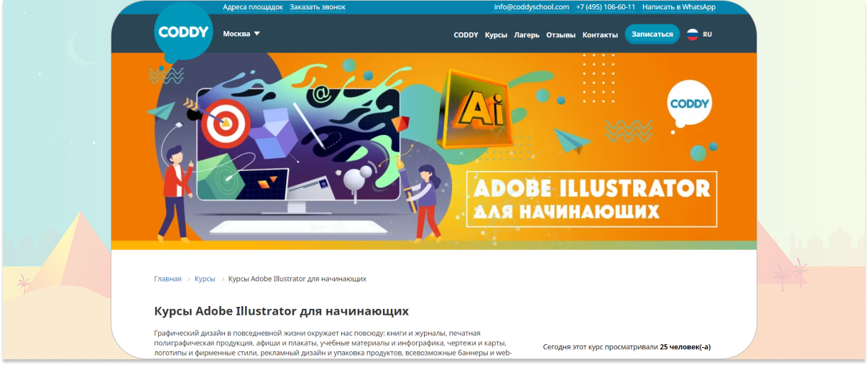868x365 pixels.
Task: Click the Курсы breadcrumb link
Action: [x=205, y=279]
